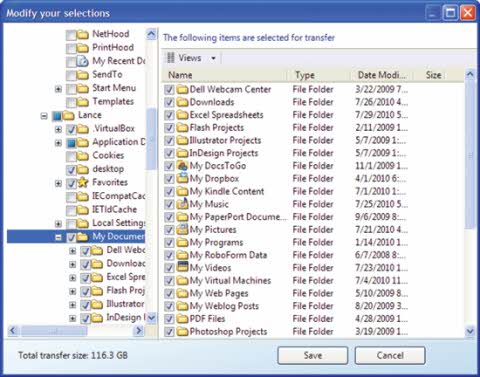This screenshot has height=377, width=480.
Task: Click the InDesign Projects folder icon in list
Action: pyautogui.click(x=182, y=153)
